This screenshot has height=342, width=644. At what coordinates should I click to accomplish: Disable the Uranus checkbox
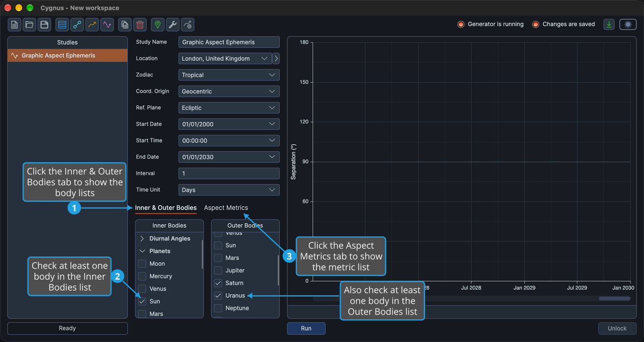(218, 296)
